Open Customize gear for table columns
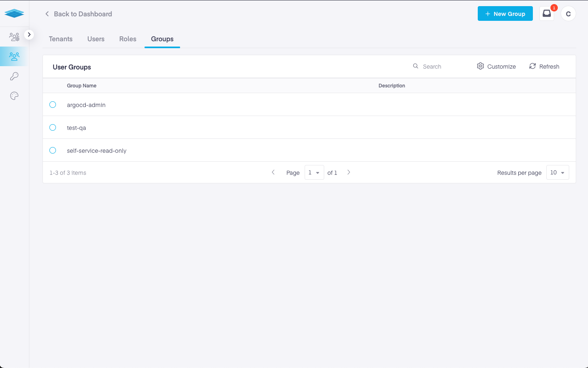Image resolution: width=588 pixels, height=368 pixels. click(x=480, y=66)
